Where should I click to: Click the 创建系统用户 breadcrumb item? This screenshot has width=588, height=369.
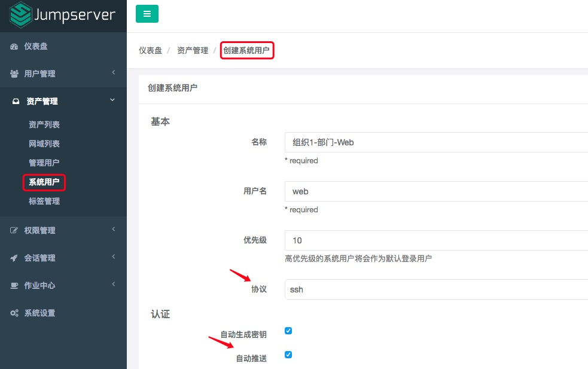[247, 50]
